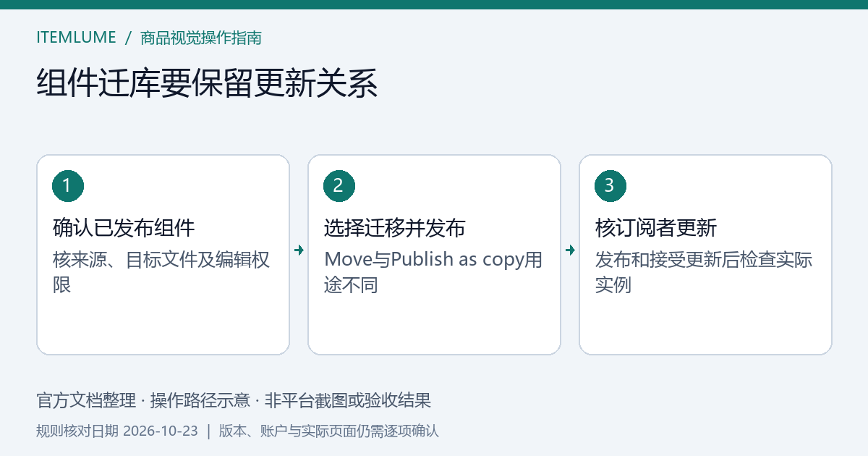The width and height of the screenshot is (868, 456).
Task: Click the footer note 官方文档整理
Action: coord(86,400)
